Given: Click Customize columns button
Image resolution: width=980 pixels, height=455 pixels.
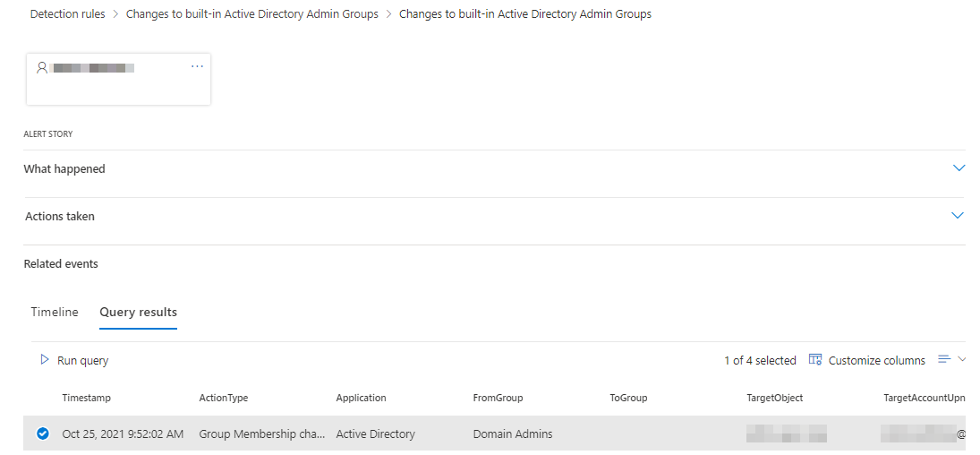Looking at the screenshot, I should click(x=876, y=360).
